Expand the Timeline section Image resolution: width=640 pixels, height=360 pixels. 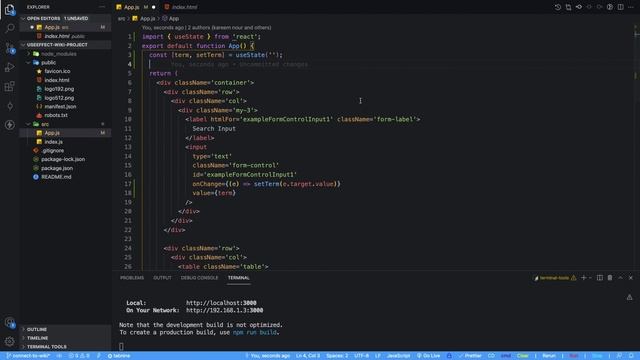point(37,338)
